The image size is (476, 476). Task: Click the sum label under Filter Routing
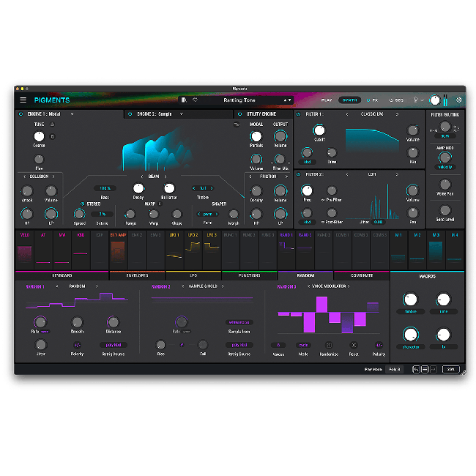pyautogui.click(x=445, y=136)
